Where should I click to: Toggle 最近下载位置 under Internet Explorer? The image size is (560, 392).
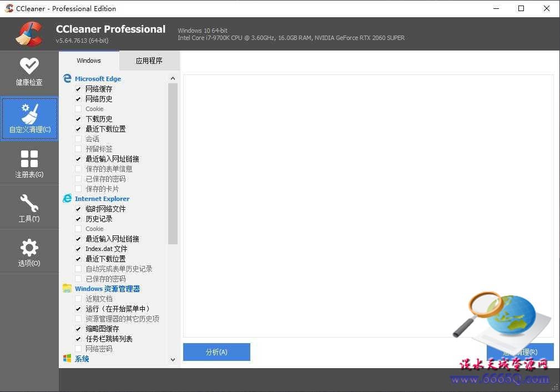coord(78,259)
